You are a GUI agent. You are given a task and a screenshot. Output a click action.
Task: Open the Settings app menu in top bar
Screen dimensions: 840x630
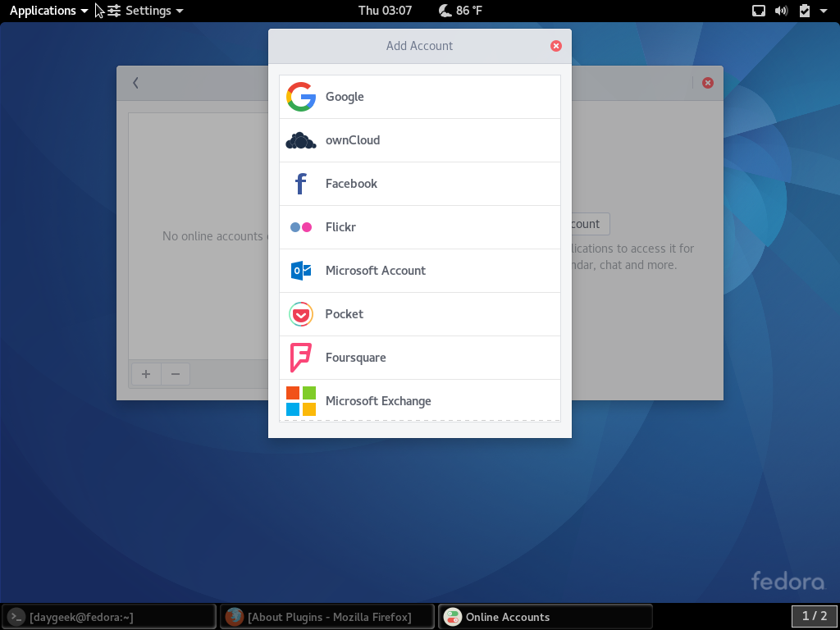[145, 11]
